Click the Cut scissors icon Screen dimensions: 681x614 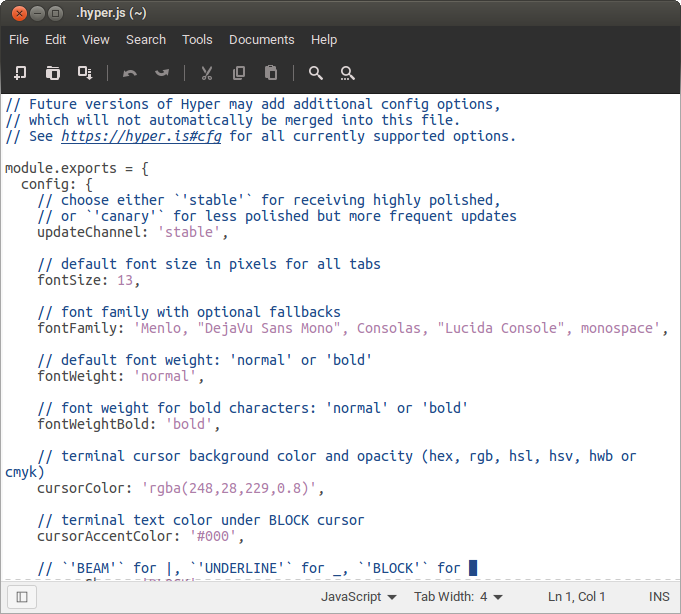point(207,73)
